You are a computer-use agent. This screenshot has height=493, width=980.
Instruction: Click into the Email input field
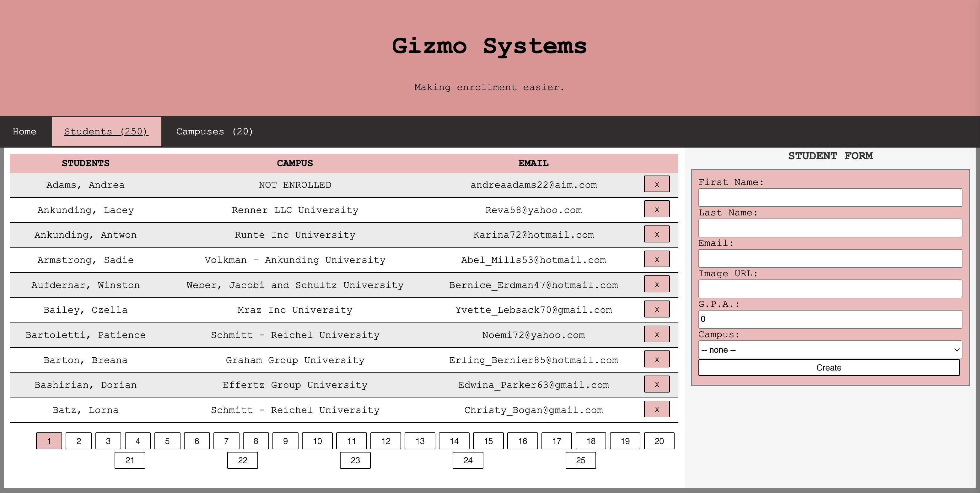tap(830, 258)
